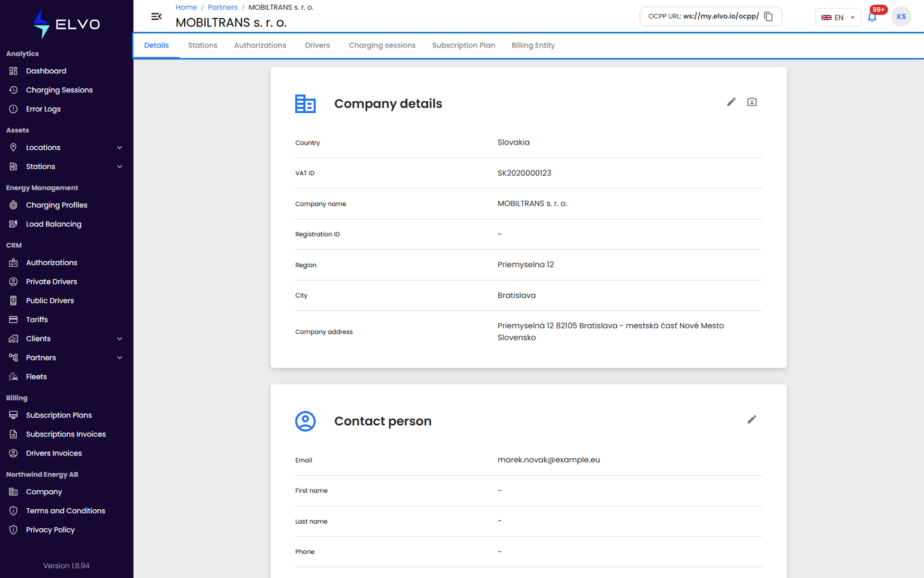Click the Contact person profile icon
The height and width of the screenshot is (578, 924).
click(305, 421)
